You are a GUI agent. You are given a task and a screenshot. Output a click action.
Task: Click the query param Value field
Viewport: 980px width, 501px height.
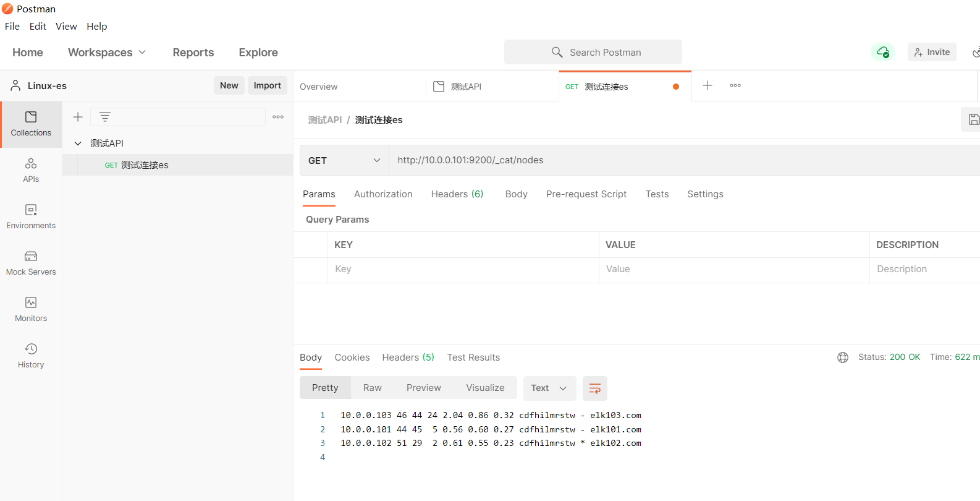point(734,270)
